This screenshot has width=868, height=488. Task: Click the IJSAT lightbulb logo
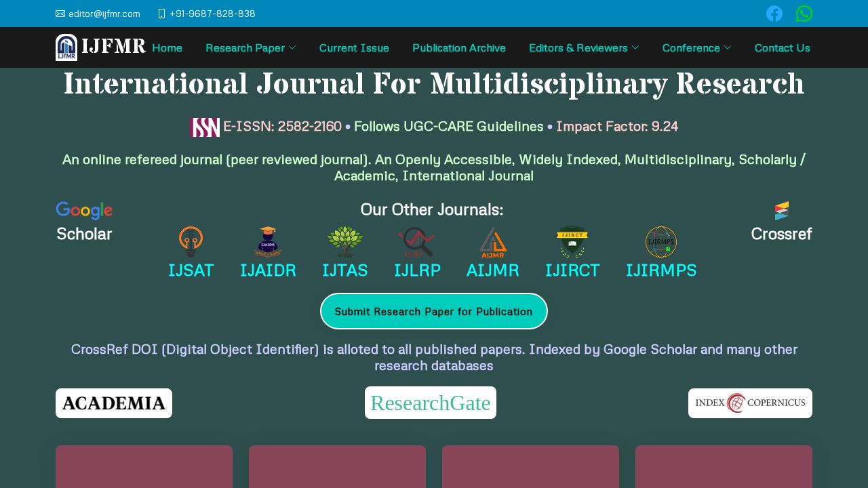(x=191, y=242)
